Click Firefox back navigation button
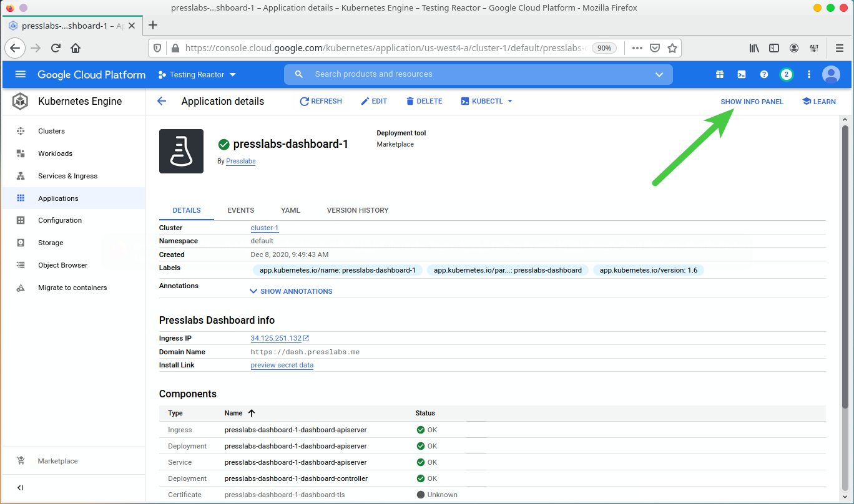 click(15, 48)
